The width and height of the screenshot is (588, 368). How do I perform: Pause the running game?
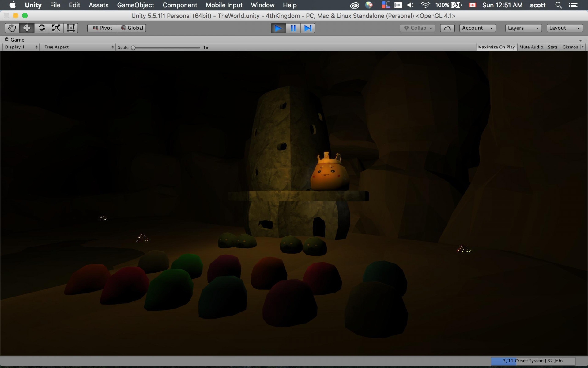point(293,28)
